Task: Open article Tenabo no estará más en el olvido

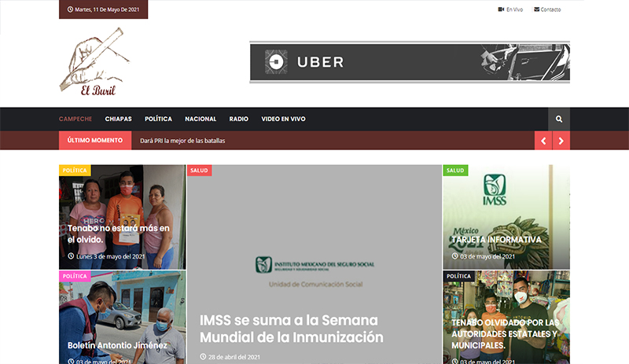Action: (119, 233)
